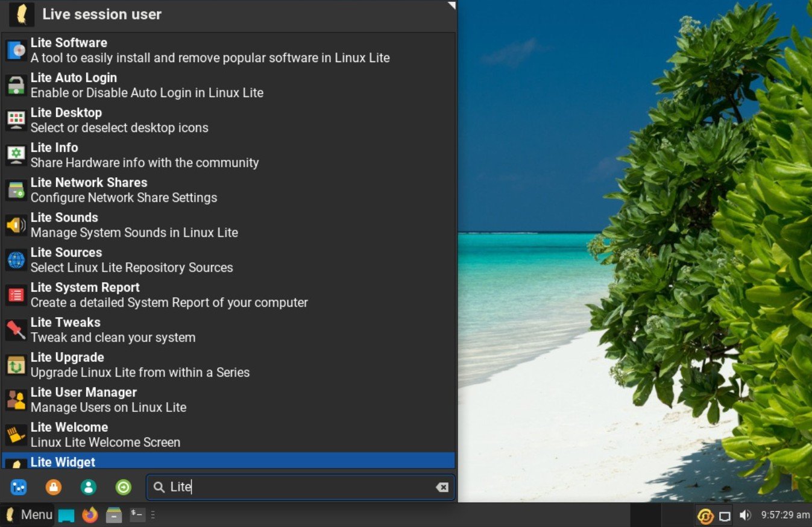Clear the search box with the clear icon
Image resolution: width=812 pixels, height=527 pixels.
pos(442,487)
